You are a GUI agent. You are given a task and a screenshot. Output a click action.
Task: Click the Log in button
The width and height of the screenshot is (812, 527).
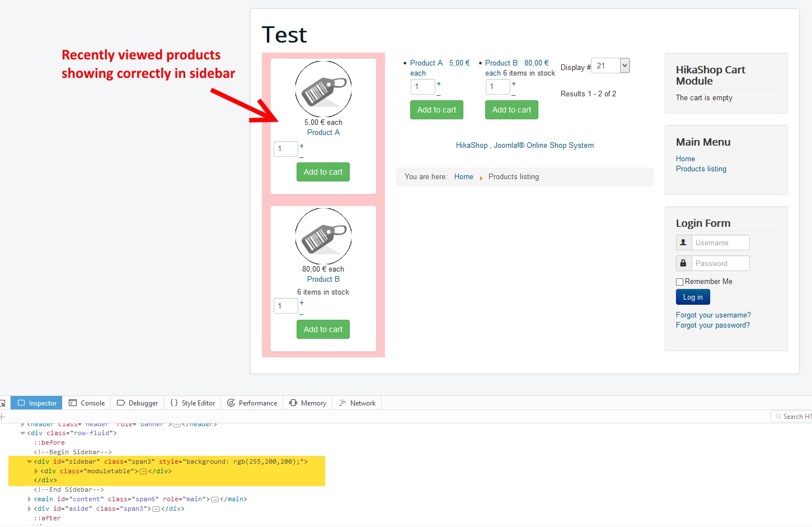pyautogui.click(x=693, y=297)
